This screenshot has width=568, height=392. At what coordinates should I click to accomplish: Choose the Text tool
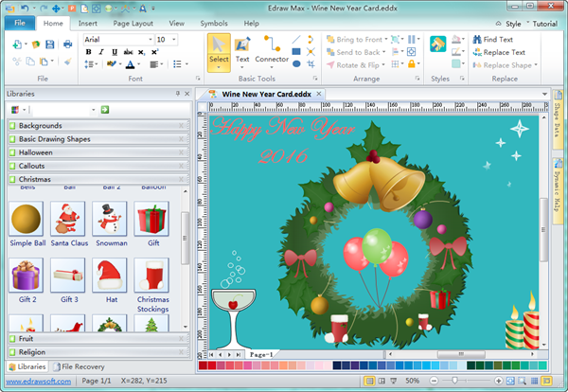tap(242, 51)
